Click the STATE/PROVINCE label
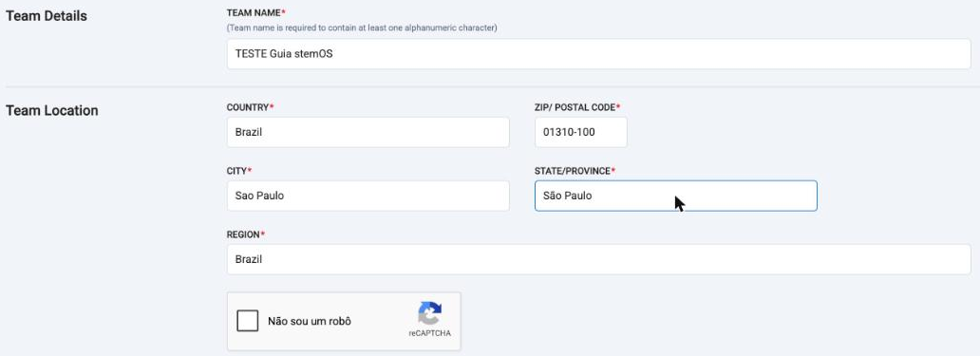Screen dimensions: 980x356 pos(575,171)
